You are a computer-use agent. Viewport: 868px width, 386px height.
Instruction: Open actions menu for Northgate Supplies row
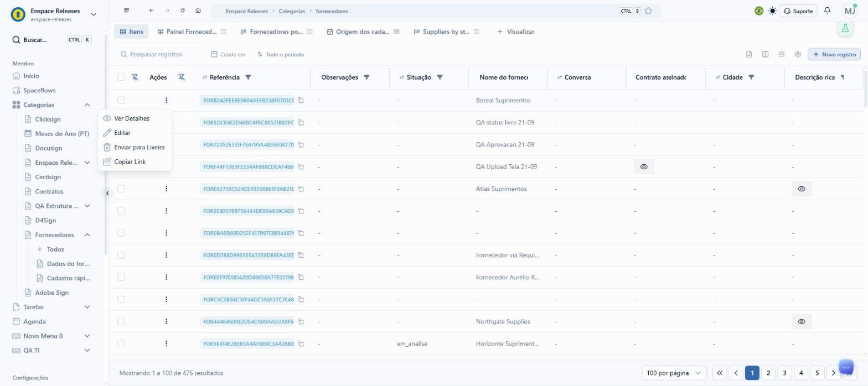coord(166,321)
